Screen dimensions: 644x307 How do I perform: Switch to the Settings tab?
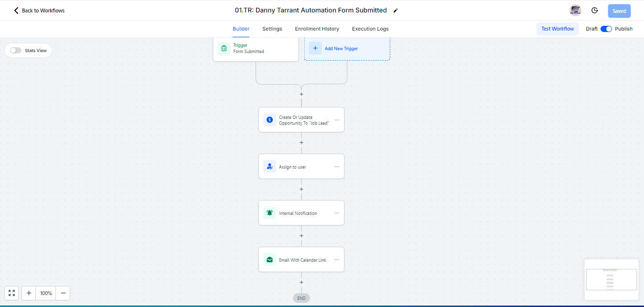click(272, 29)
